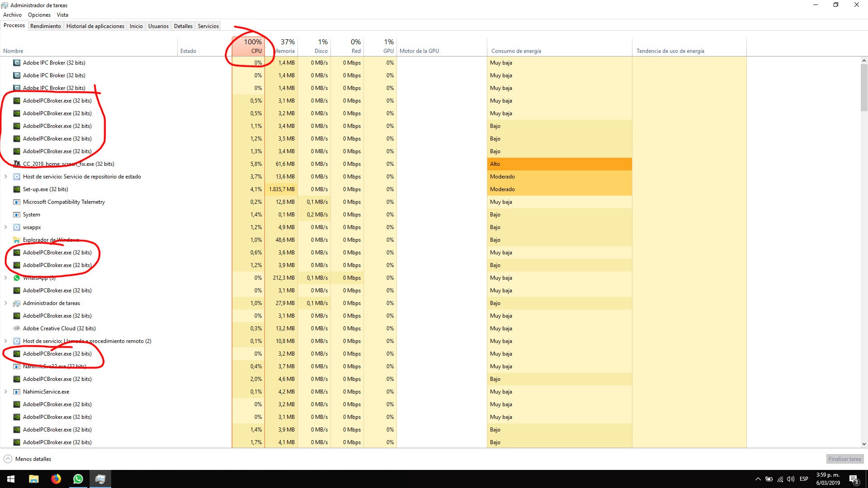Switch to the Rendimiento tab
The width and height of the screenshot is (868, 488).
coord(46,26)
